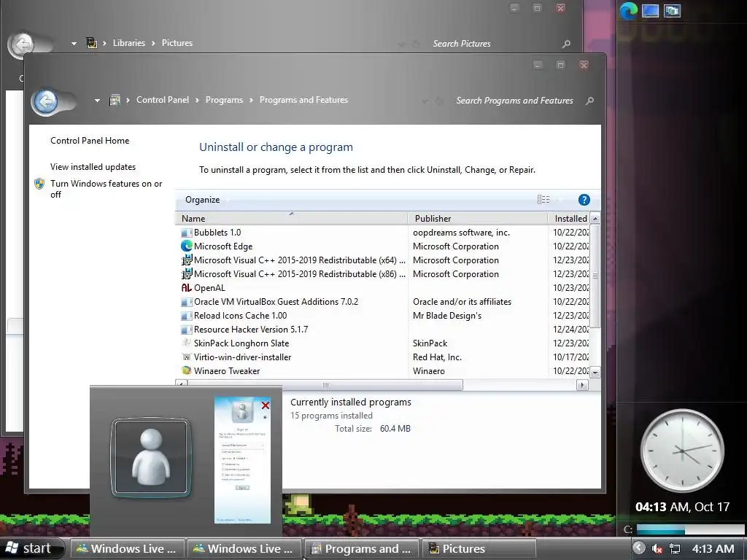Launch Edge from sidebar quick launch
The image size is (747, 560).
tap(628, 11)
